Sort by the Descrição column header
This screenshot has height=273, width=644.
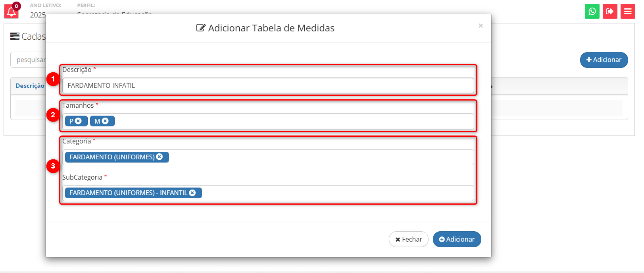30,86
